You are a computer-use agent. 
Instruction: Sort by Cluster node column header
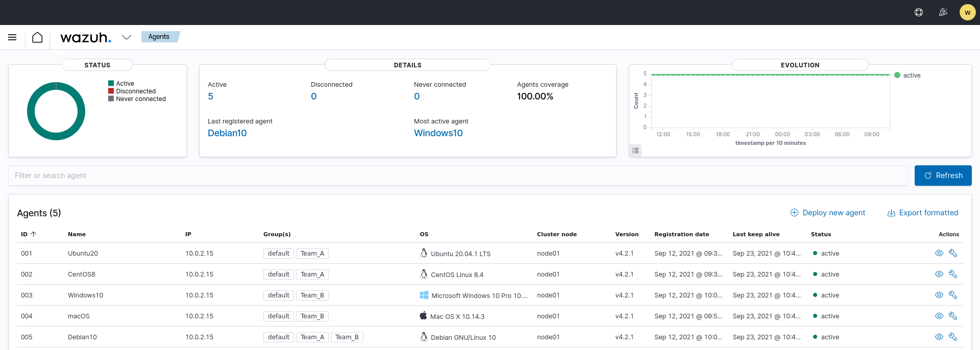point(557,234)
